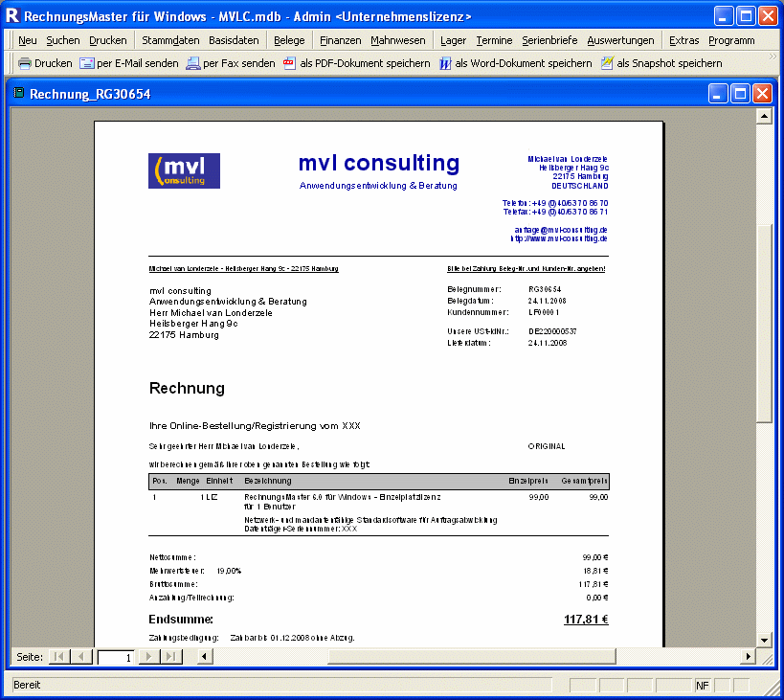Click the Endsumme value 117,81 €
Screen dimensions: 784x700
[586, 620]
